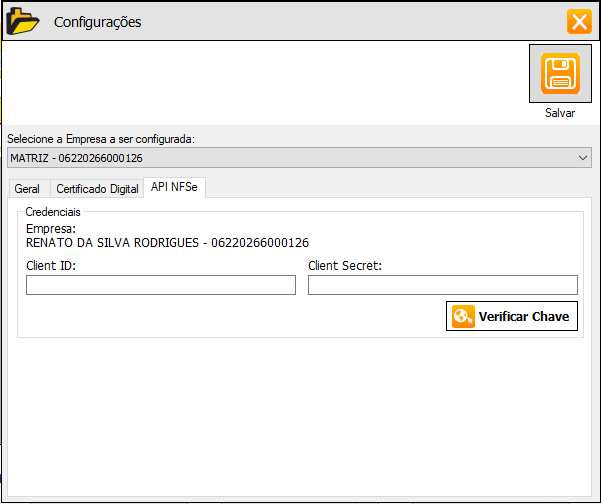Click the key icon on Verificar Chave
This screenshot has width=601, height=504.
click(x=463, y=317)
